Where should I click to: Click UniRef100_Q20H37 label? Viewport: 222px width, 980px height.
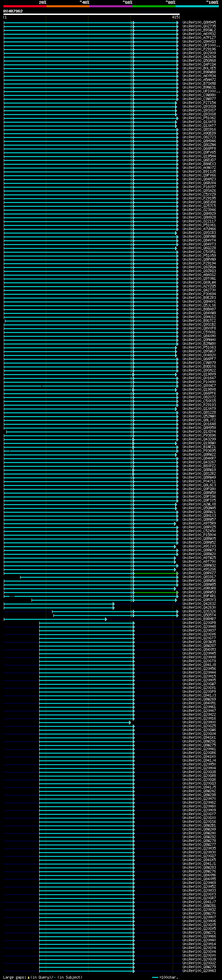pyautogui.click(x=199, y=630)
